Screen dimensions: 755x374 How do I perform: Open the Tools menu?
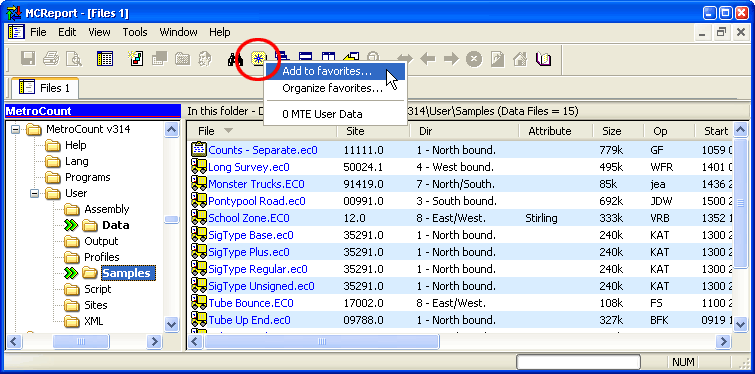point(135,32)
